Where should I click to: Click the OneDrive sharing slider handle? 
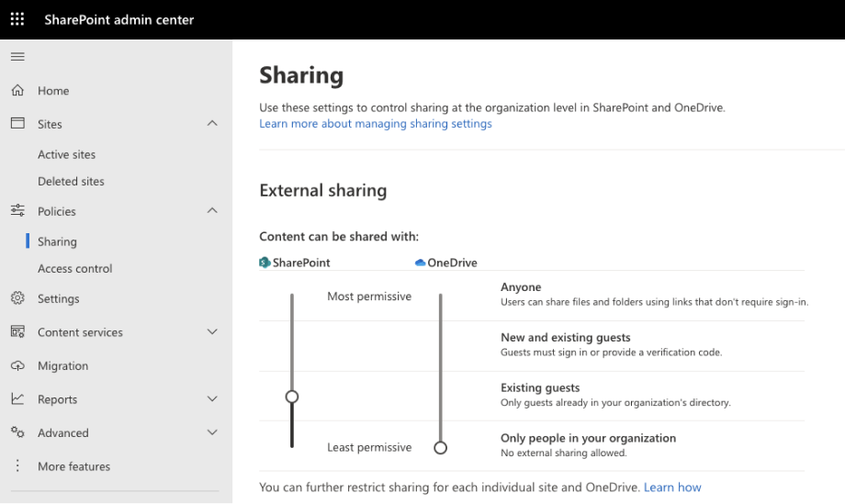click(440, 447)
